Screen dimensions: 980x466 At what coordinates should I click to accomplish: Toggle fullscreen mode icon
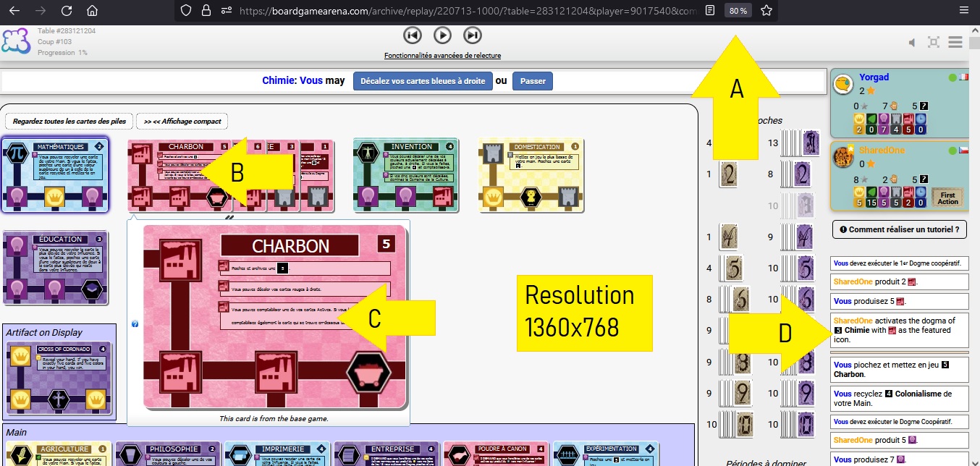coord(934,43)
